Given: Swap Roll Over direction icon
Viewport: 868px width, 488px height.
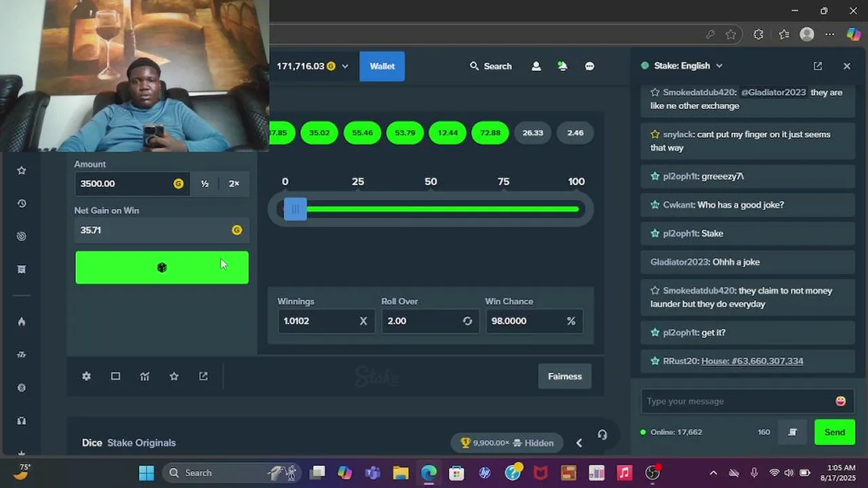Looking at the screenshot, I should 467,321.
